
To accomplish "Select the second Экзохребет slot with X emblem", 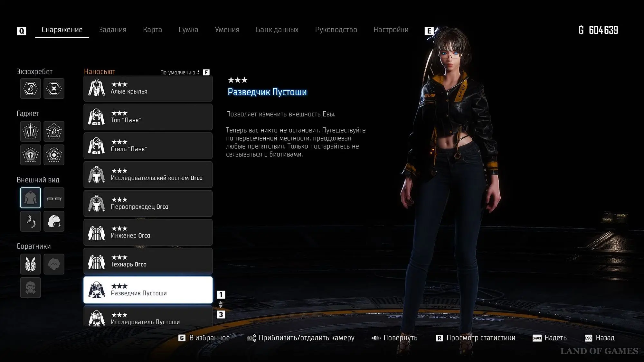I will coord(54,88).
